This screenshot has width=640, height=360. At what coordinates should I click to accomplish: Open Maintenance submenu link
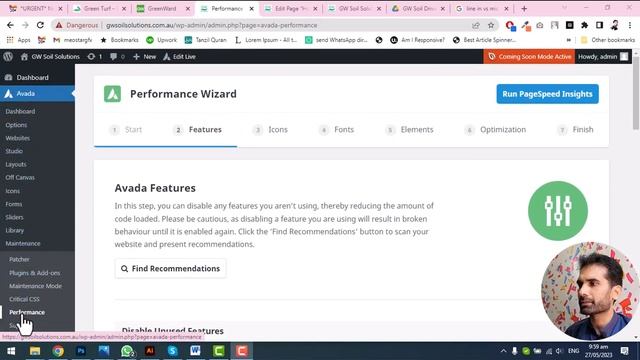(22, 243)
